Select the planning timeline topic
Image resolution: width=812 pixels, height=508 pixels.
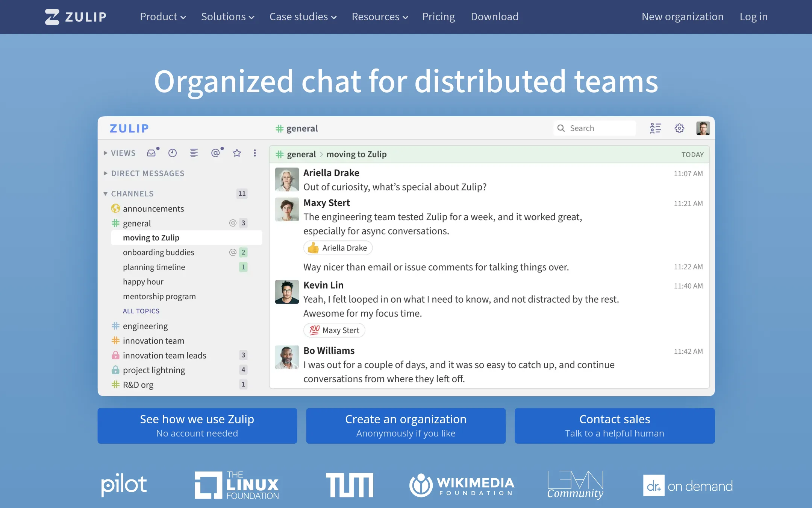(x=154, y=267)
